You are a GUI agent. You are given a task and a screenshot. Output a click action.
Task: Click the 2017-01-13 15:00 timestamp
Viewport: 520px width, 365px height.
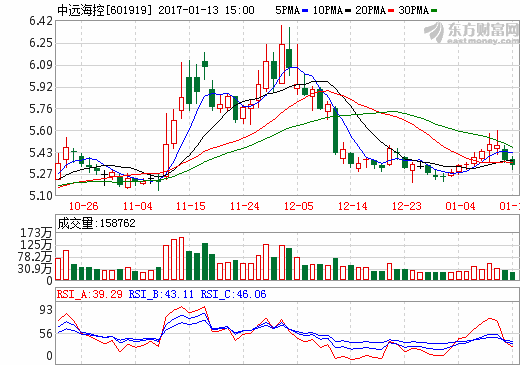[206, 10]
